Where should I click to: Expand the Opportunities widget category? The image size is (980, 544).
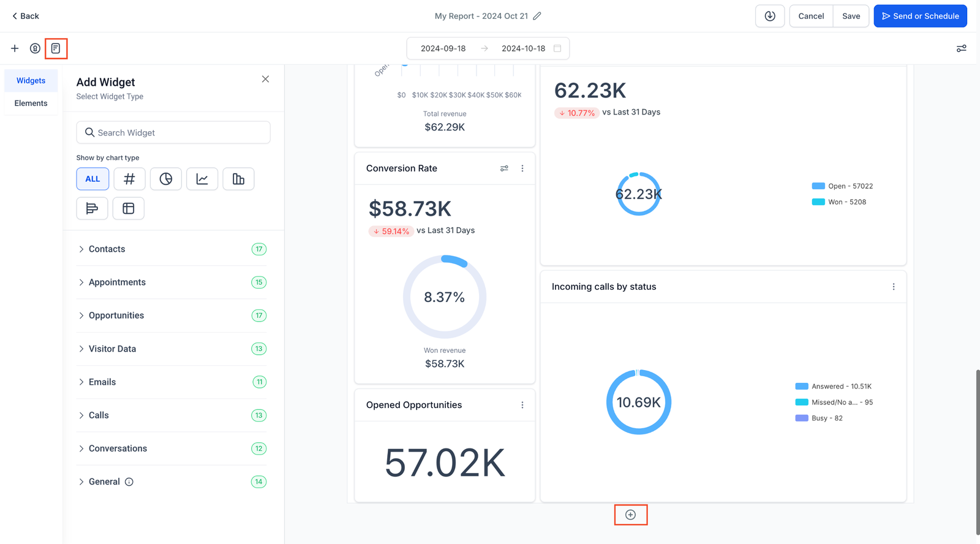pyautogui.click(x=116, y=315)
